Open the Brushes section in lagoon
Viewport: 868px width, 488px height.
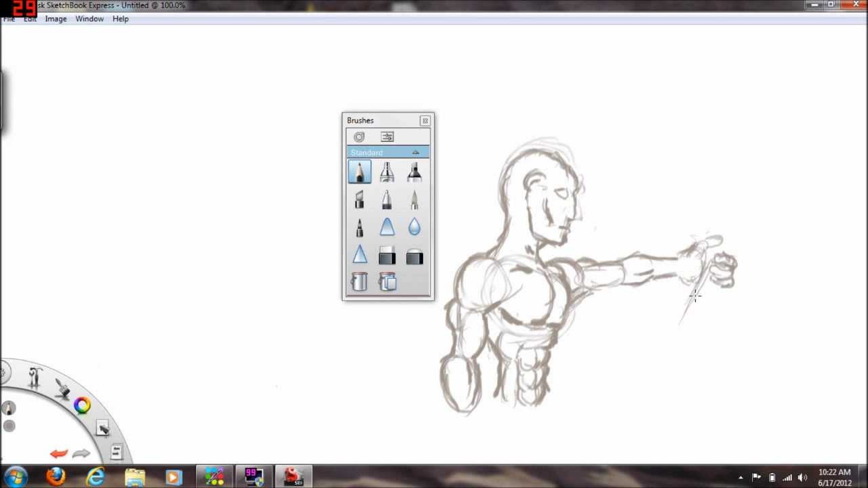tap(62, 388)
